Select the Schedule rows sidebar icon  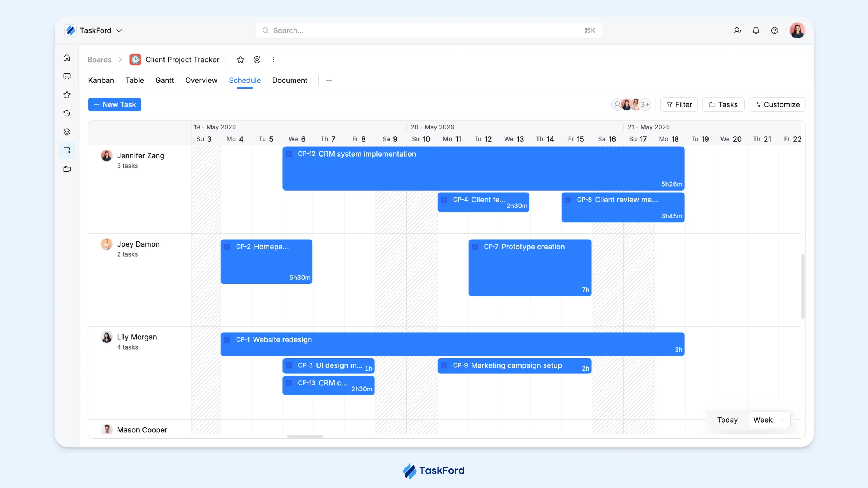point(67,150)
